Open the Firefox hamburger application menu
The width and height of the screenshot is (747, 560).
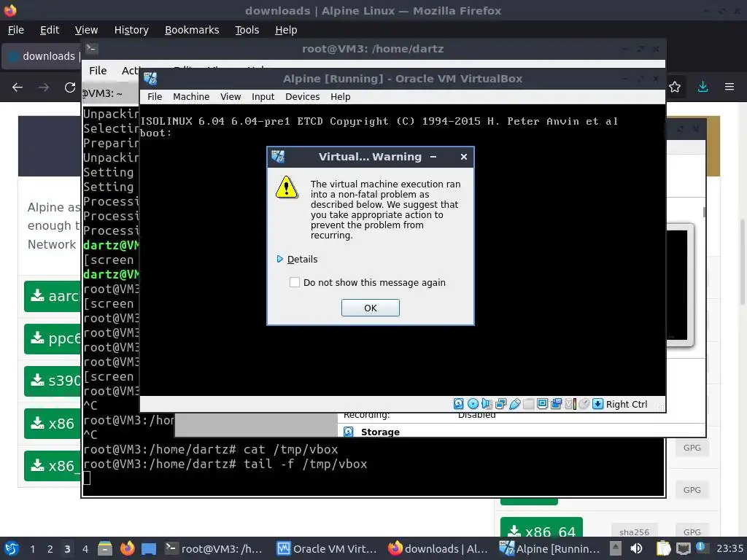(x=729, y=87)
